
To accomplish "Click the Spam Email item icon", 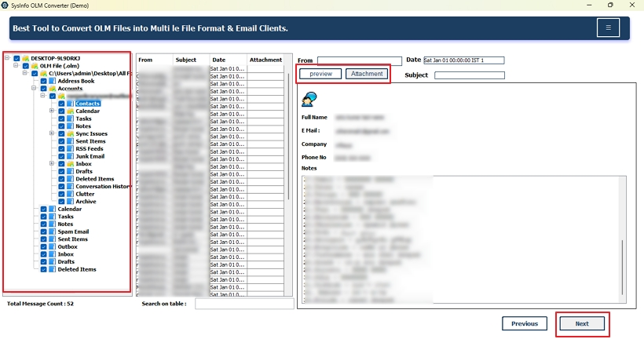I will pyautogui.click(x=53, y=231).
